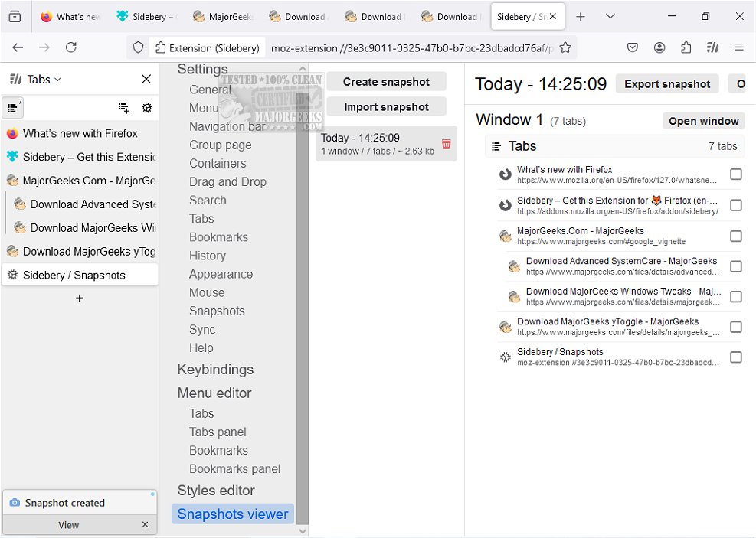Close the Sidebery sidebar panel

click(x=146, y=79)
